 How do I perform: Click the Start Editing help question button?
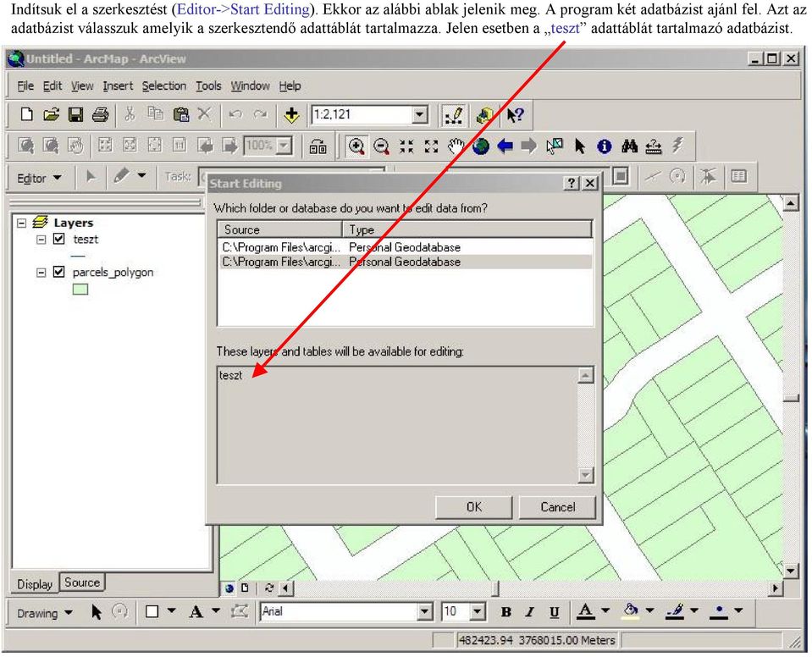572,183
